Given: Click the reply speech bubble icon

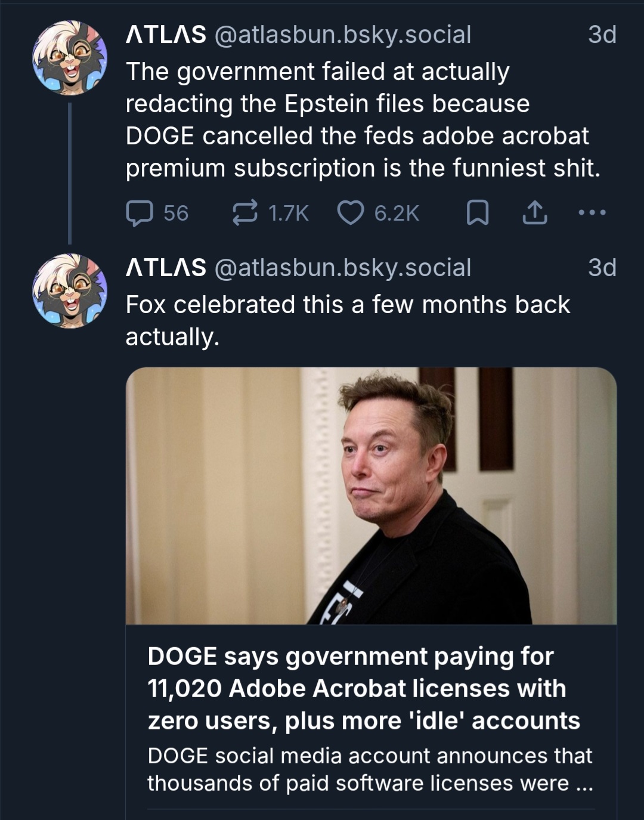Looking at the screenshot, I should point(140,213).
